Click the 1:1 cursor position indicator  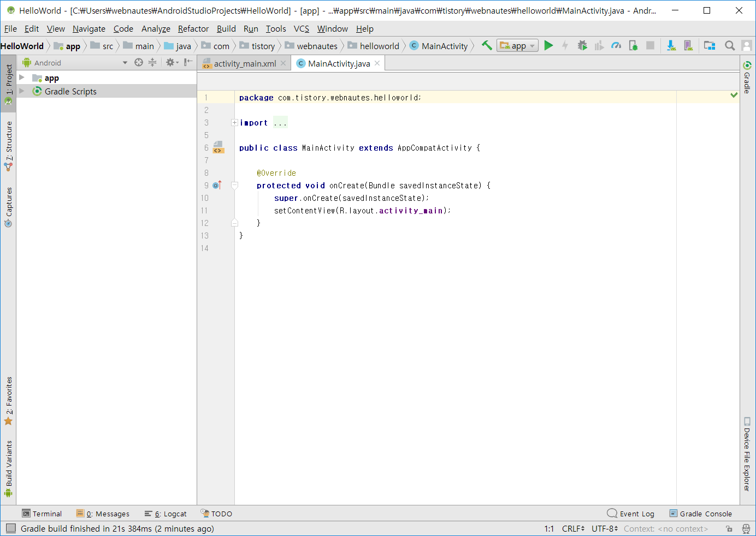click(x=549, y=528)
